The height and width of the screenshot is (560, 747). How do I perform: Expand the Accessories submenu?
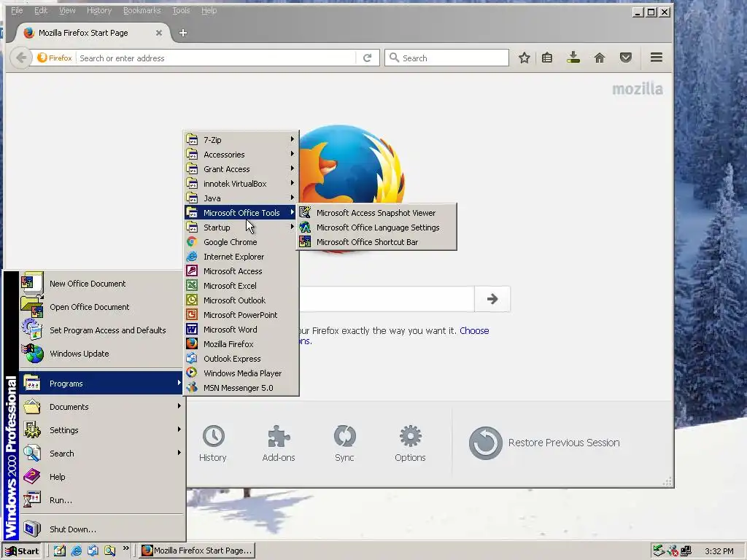[x=241, y=155]
